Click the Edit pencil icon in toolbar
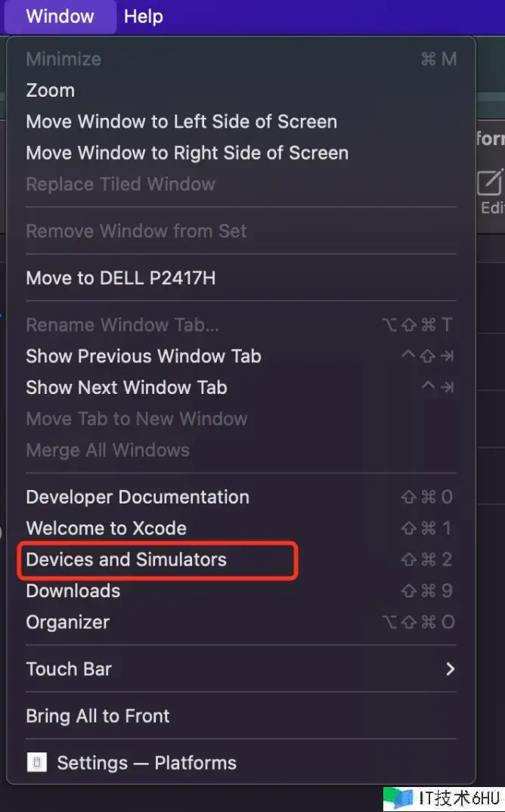 pos(490,182)
